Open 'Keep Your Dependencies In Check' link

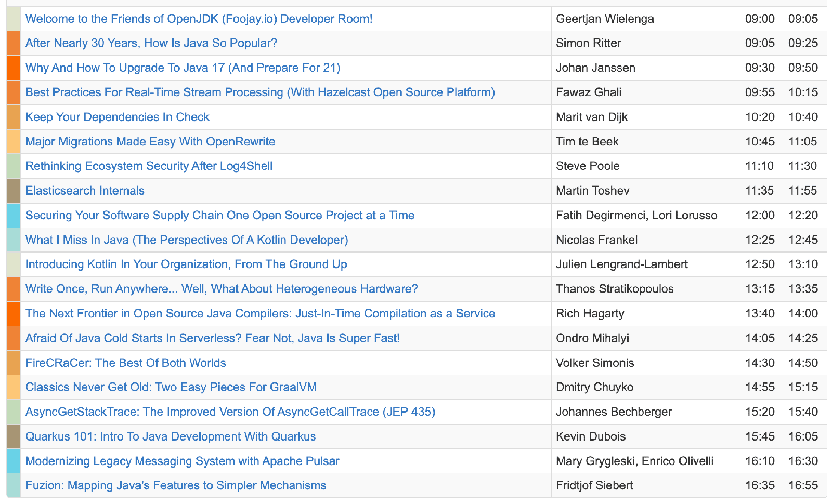point(117,117)
